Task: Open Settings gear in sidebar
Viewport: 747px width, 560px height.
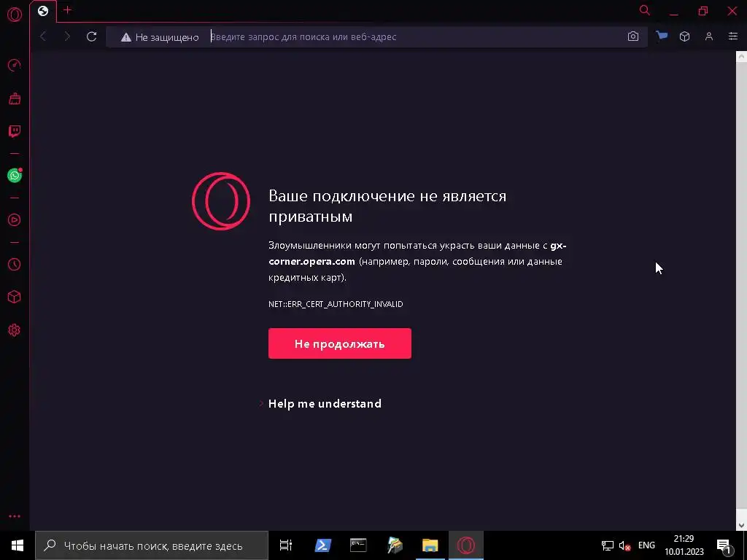Action: (x=15, y=330)
